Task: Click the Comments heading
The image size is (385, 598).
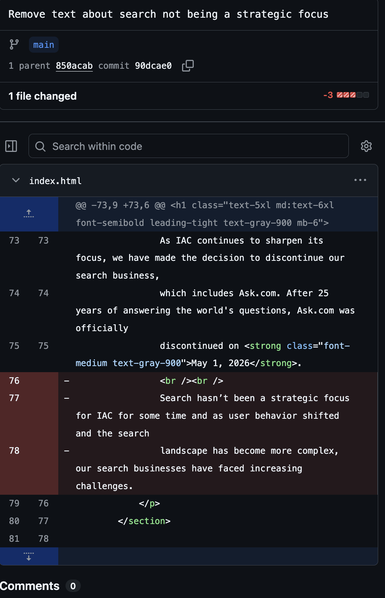Action: (x=30, y=586)
